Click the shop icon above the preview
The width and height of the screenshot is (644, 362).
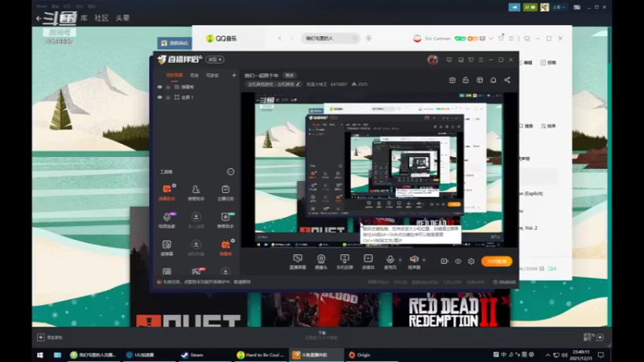(x=452, y=80)
